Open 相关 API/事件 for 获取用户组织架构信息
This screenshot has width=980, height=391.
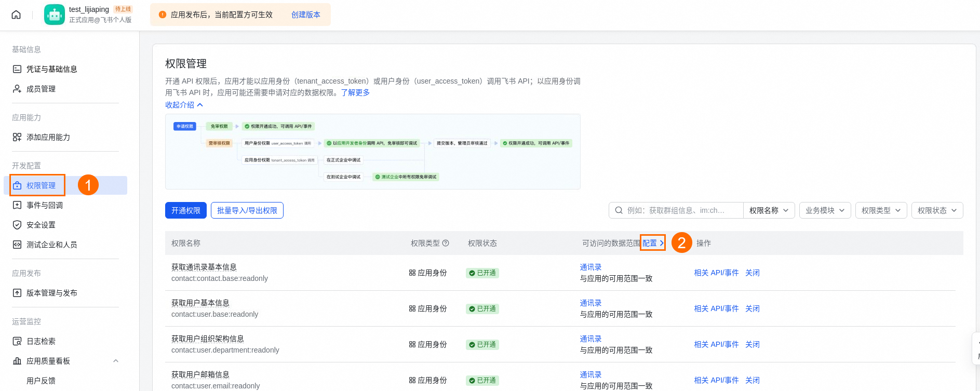pos(716,344)
